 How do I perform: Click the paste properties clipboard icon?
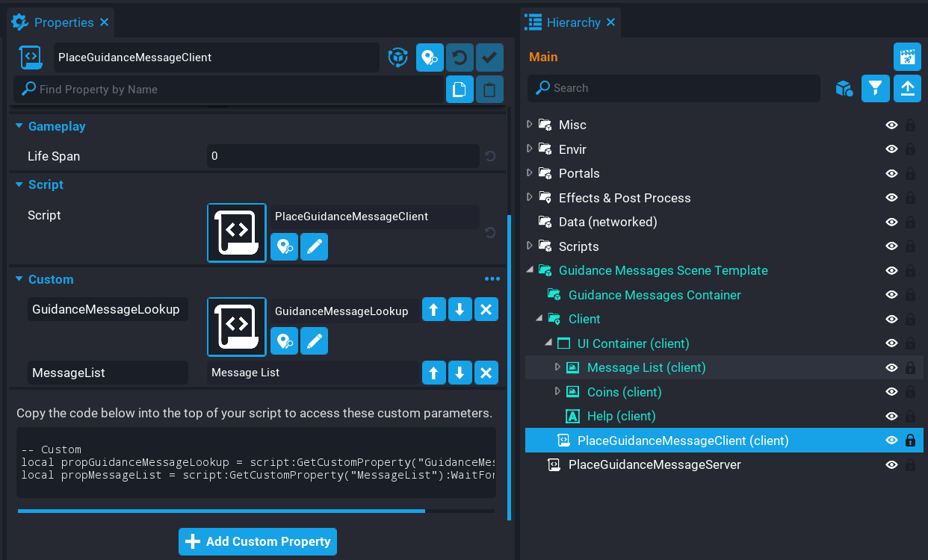tap(489, 90)
